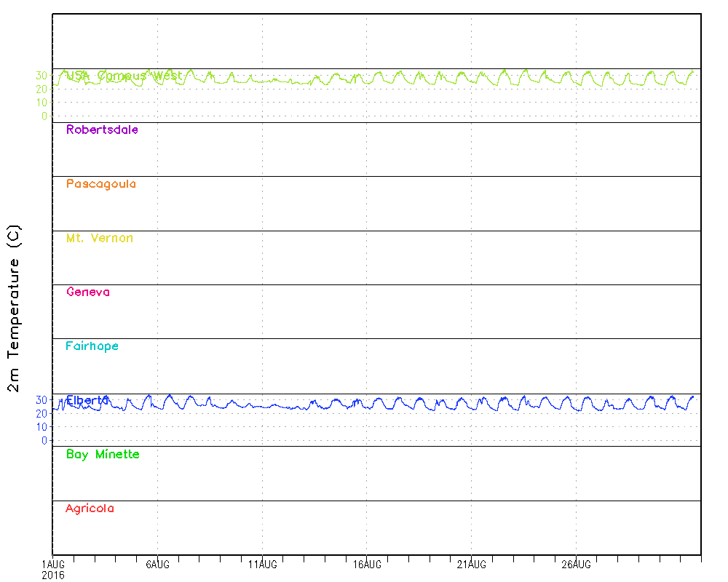Select the Agricola station label
This screenshot has width=728, height=582.
point(90,509)
